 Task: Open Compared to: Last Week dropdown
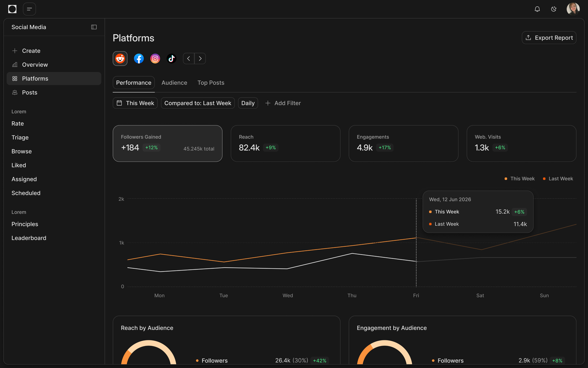(198, 103)
